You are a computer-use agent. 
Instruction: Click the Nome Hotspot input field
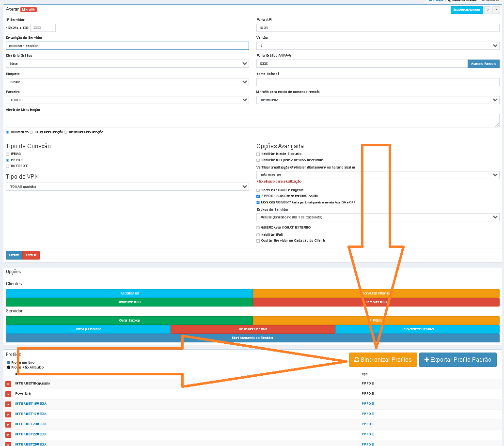[x=378, y=82]
